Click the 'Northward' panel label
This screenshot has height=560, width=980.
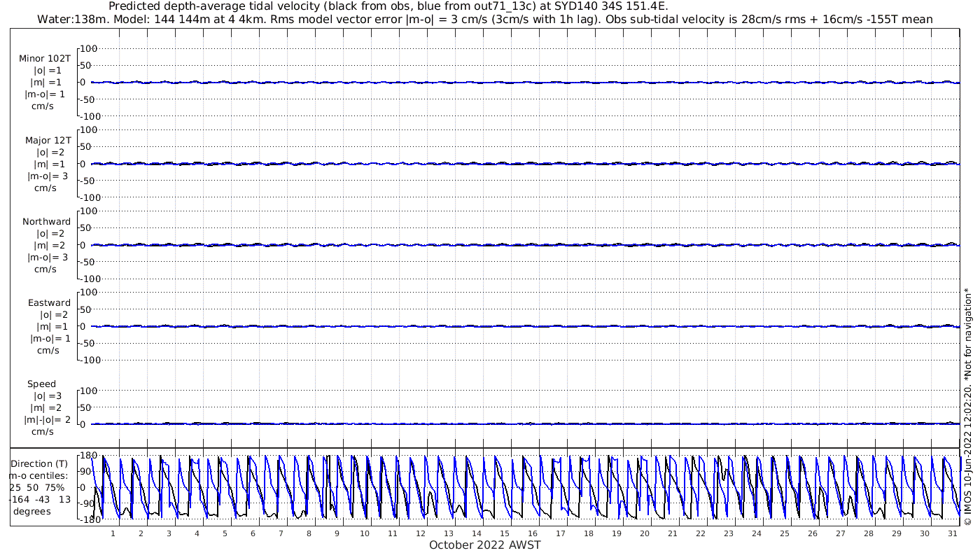46,222
